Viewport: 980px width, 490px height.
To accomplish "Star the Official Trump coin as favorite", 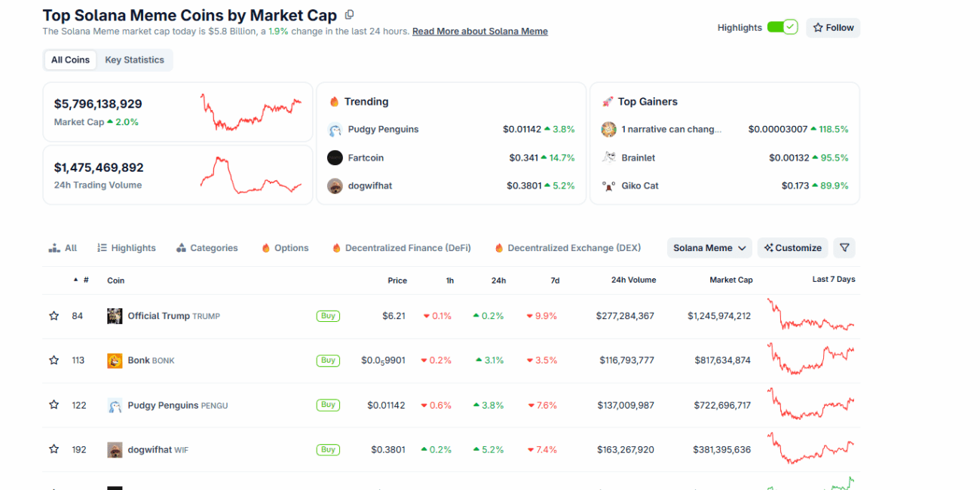I will 54,316.
